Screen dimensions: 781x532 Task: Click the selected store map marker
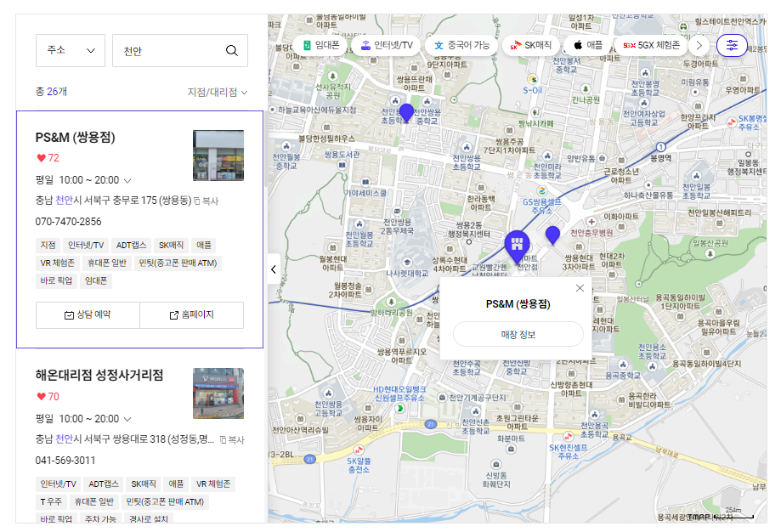(517, 246)
